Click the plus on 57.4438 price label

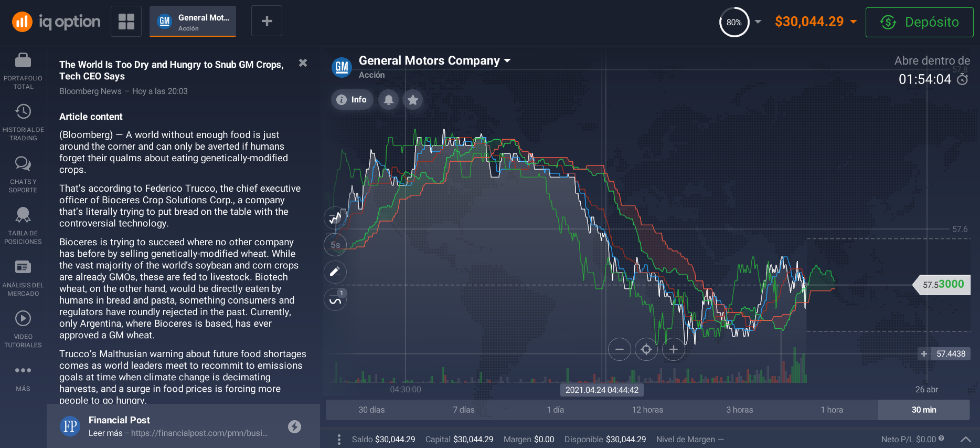(x=924, y=354)
